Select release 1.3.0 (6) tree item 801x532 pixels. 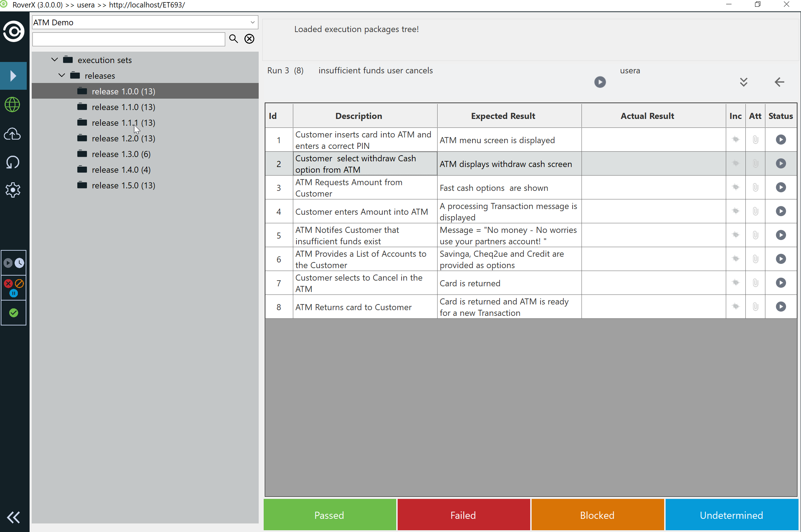121,154
